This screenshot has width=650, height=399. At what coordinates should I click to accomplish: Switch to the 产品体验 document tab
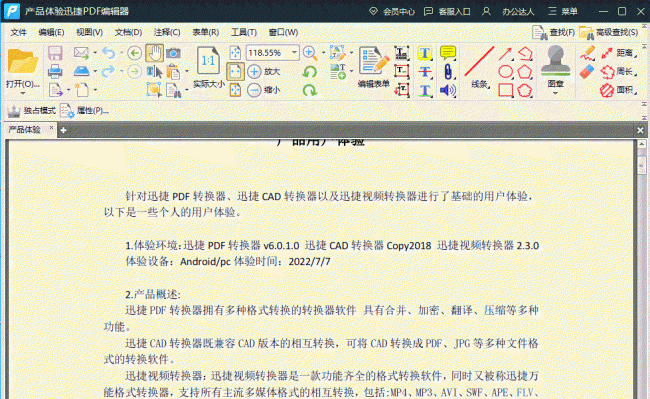click(x=25, y=130)
